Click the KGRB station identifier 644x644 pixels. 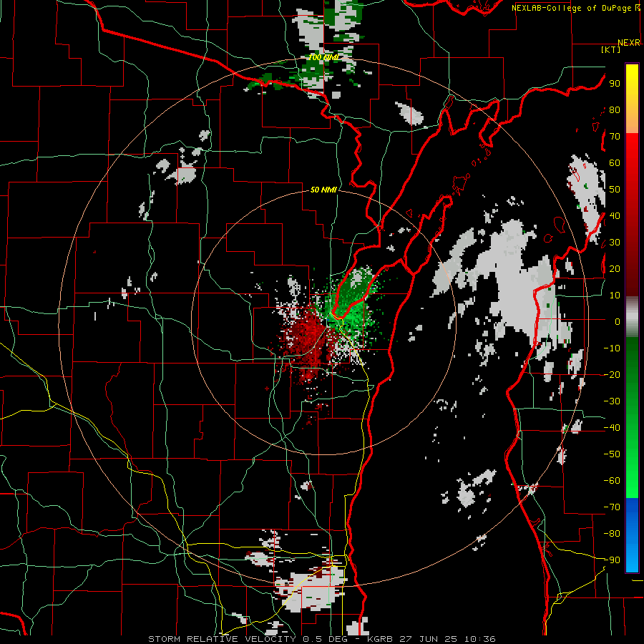(x=380, y=639)
